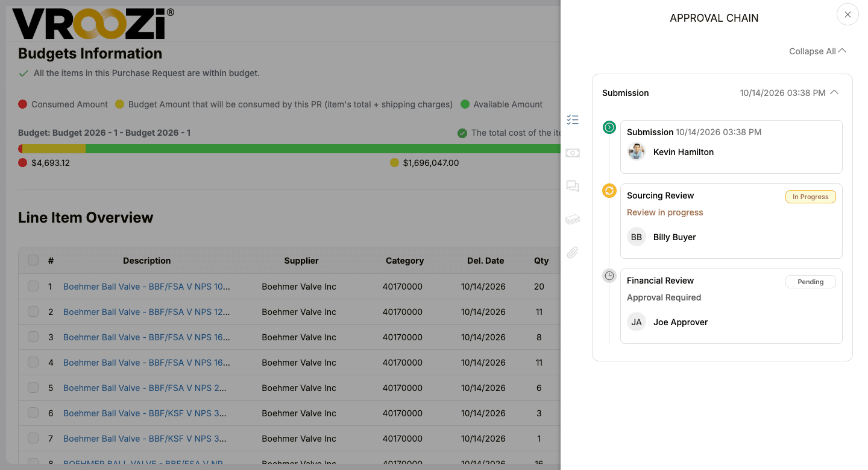Open the line 6 Boehmer BBF/KSF link
Viewport: 868px width, 470px height.
pyautogui.click(x=145, y=413)
